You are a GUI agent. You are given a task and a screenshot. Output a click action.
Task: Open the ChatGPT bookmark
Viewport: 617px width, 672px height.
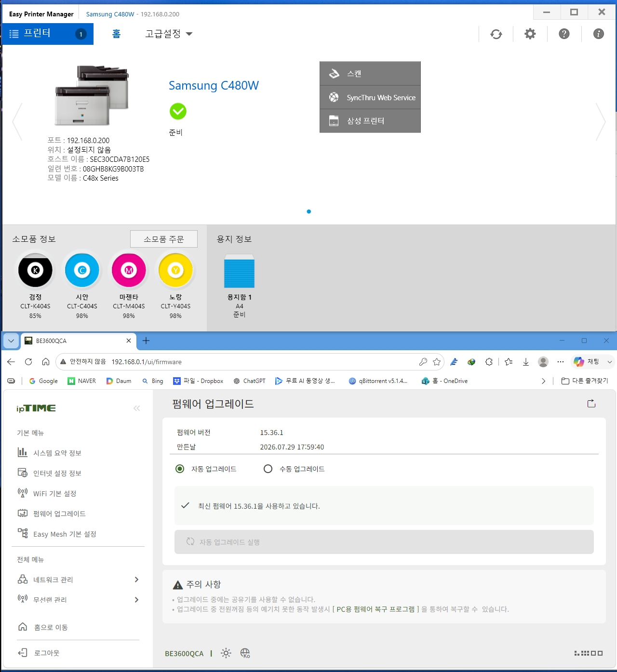pos(249,381)
